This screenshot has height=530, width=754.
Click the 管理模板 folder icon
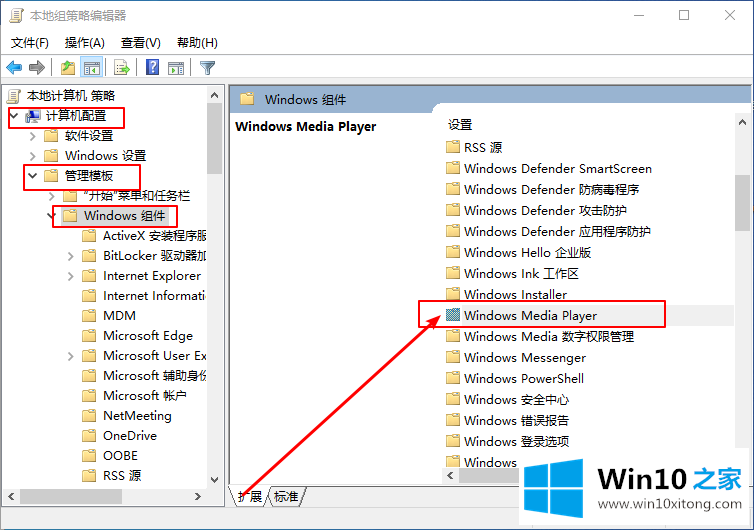pyautogui.click(x=51, y=176)
